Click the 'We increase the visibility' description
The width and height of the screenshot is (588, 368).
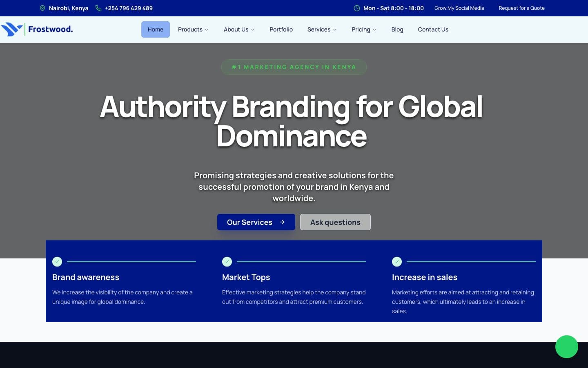pos(122,297)
